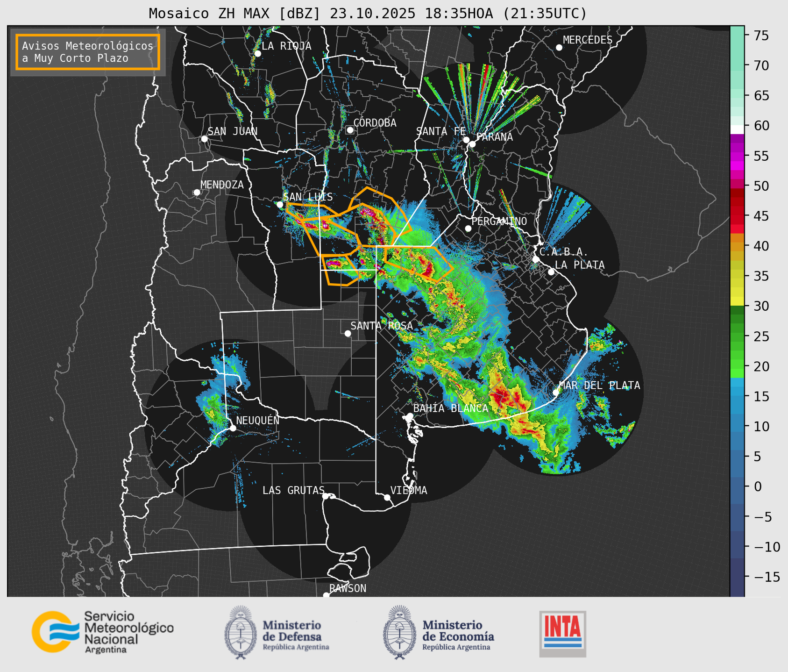Click the white 60 dBZ color band
Screen dimensions: 788x672
737,129
